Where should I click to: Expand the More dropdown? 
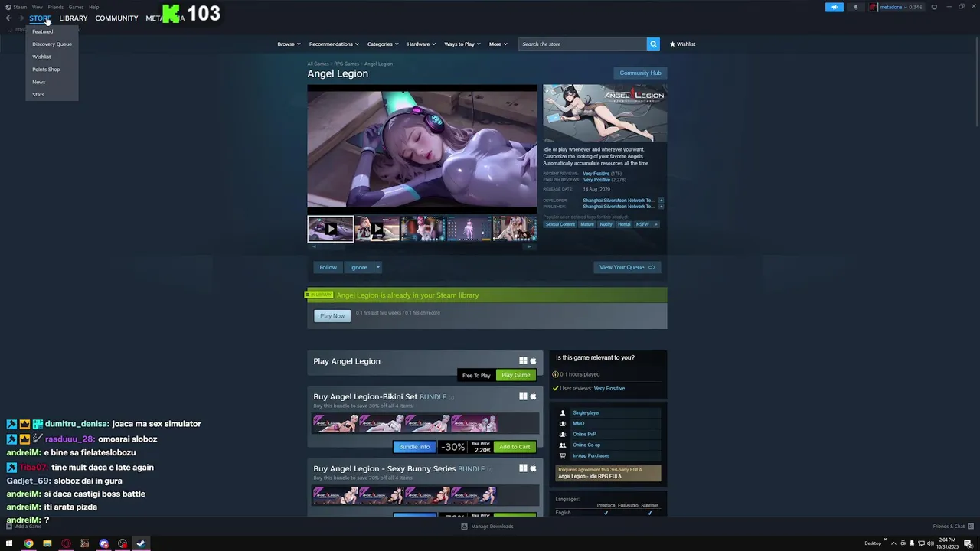click(498, 44)
